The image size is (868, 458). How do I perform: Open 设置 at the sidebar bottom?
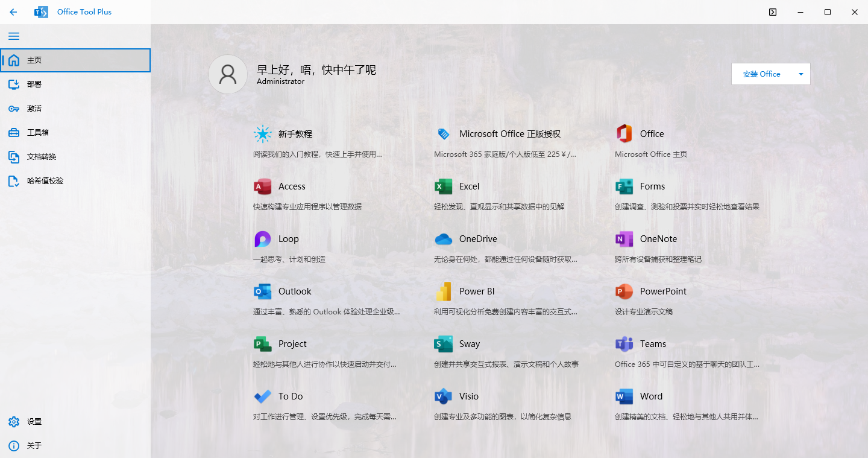(34, 422)
